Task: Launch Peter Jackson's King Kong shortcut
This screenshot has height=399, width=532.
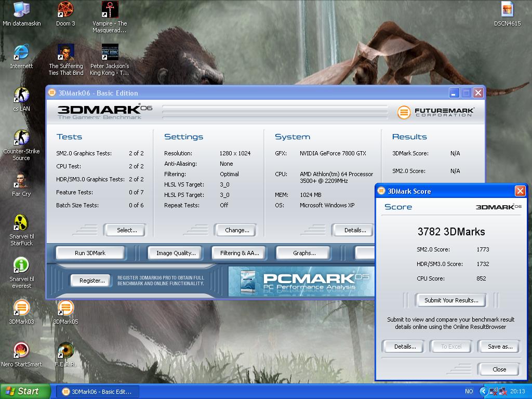Action: [x=110, y=60]
